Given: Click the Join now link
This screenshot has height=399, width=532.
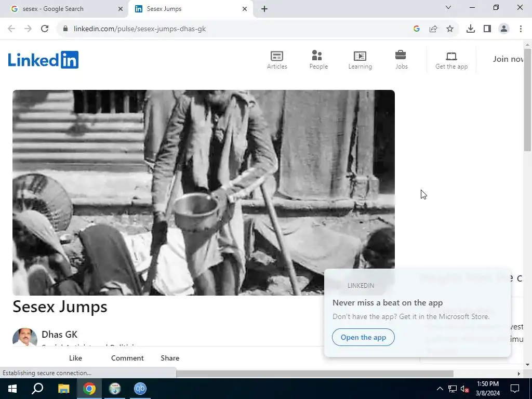Looking at the screenshot, I should (x=508, y=59).
